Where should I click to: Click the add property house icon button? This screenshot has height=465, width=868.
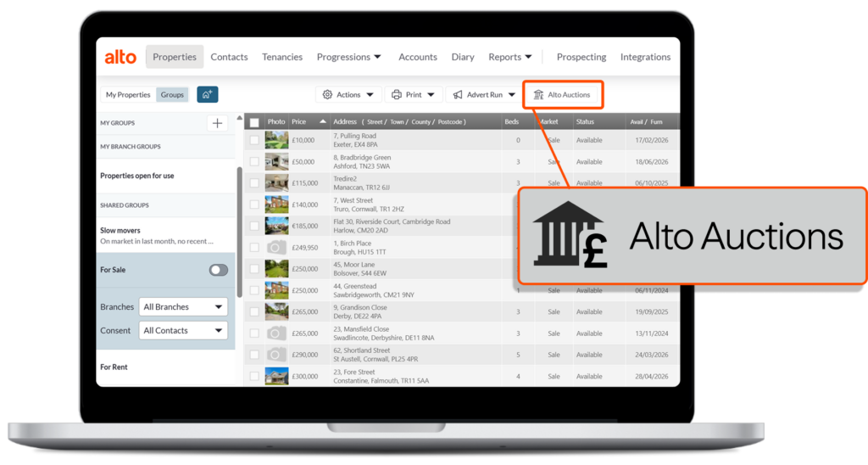tap(207, 95)
